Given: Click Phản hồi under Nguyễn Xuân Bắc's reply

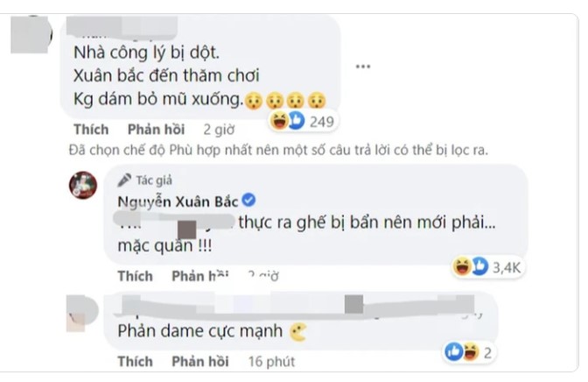Looking at the screenshot, I should 199,276.
